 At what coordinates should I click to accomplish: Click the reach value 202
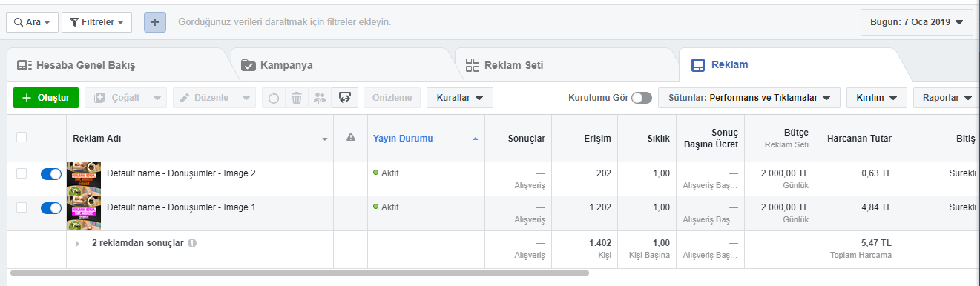(x=603, y=173)
